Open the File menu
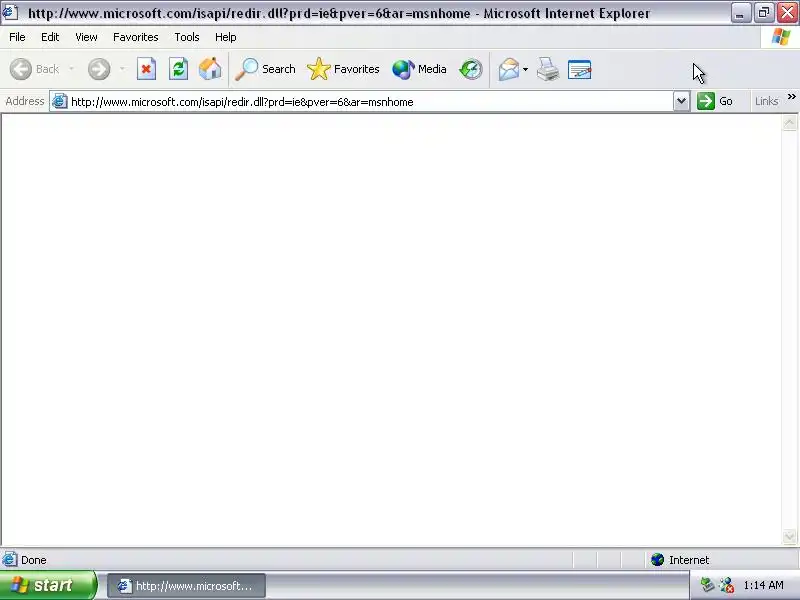The image size is (800, 600). tap(17, 37)
